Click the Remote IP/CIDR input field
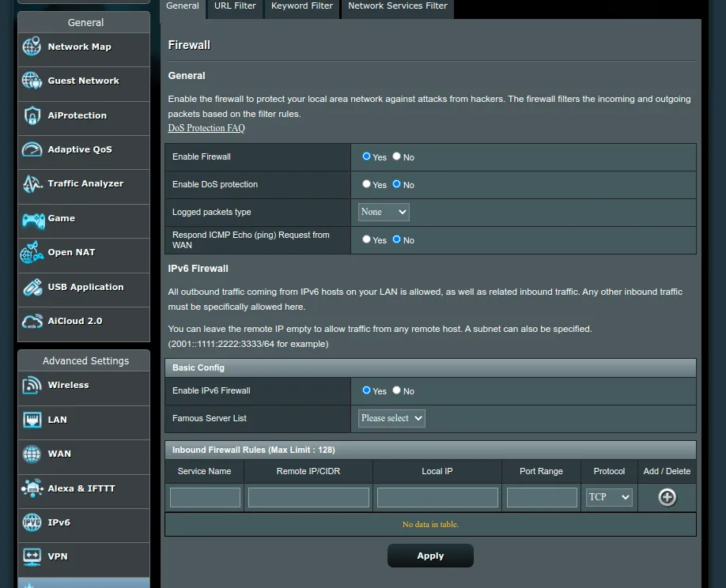This screenshot has width=726, height=588. (x=308, y=497)
